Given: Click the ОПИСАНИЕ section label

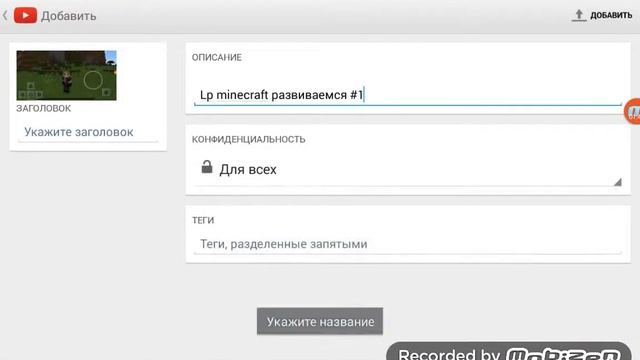Looking at the screenshot, I should pos(217,58).
